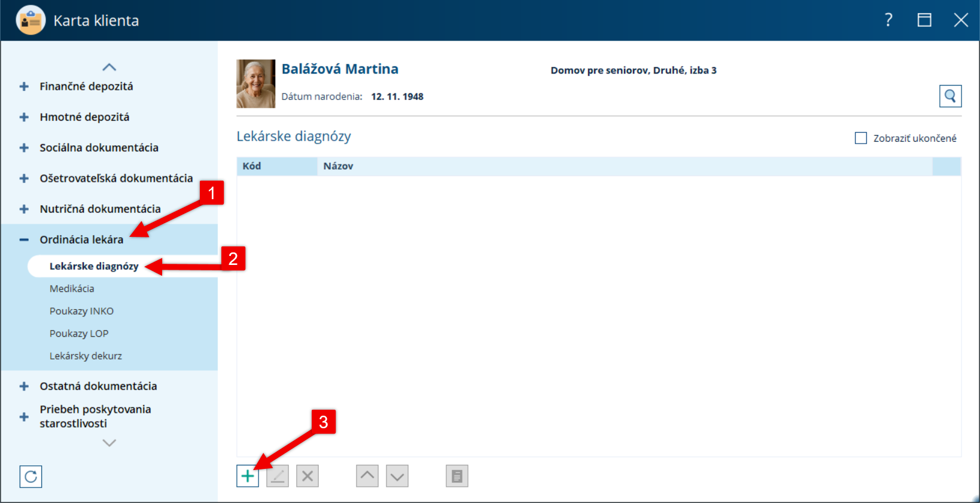Viewport: 980px width, 503px height.
Task: Expand Ostatná dokumentácia section
Action: pos(24,386)
